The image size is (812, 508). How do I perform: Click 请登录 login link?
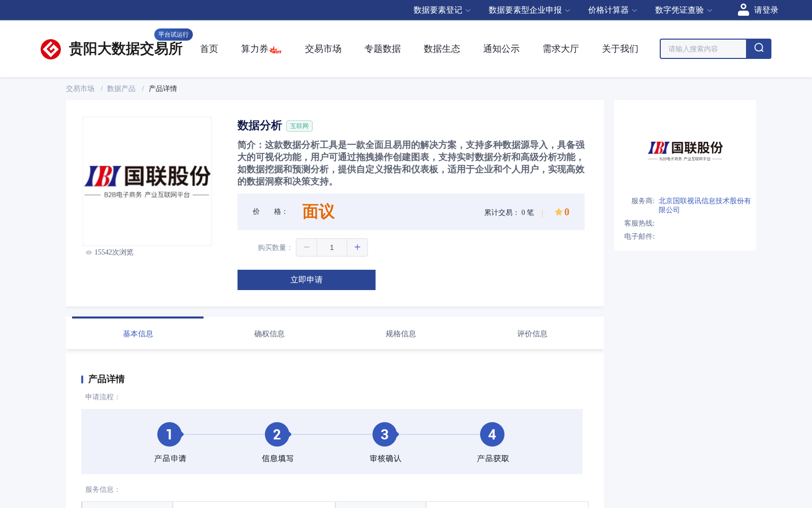(766, 10)
